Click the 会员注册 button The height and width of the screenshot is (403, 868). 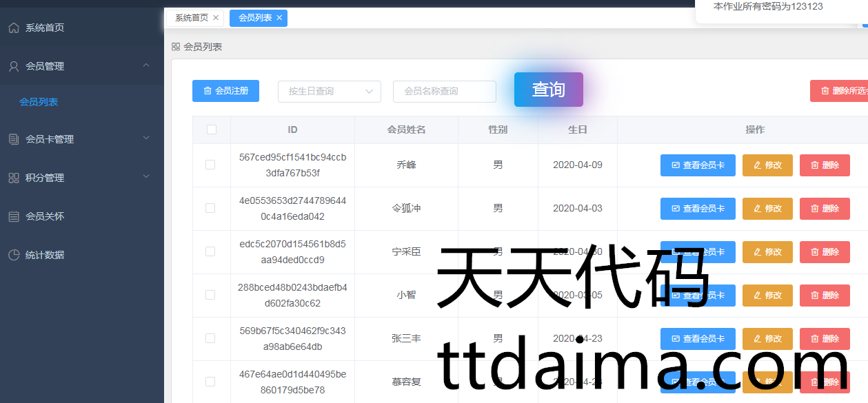coord(225,91)
